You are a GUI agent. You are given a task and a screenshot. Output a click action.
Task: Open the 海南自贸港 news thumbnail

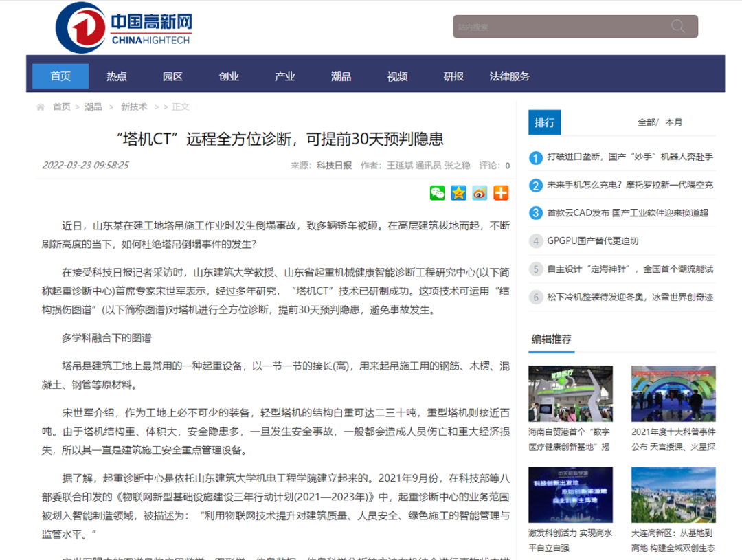[x=570, y=393]
